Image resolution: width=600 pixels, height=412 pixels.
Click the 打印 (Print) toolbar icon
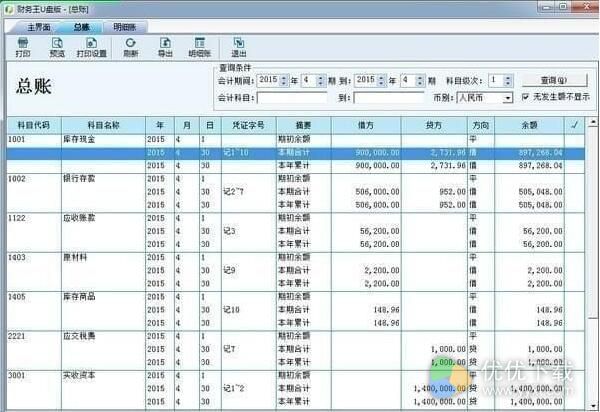(x=23, y=48)
